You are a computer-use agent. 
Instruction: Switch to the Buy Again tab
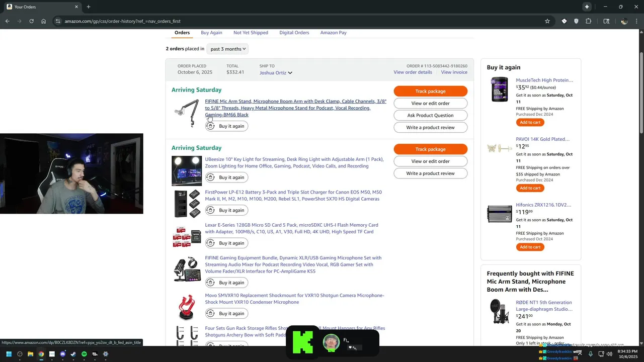click(211, 33)
